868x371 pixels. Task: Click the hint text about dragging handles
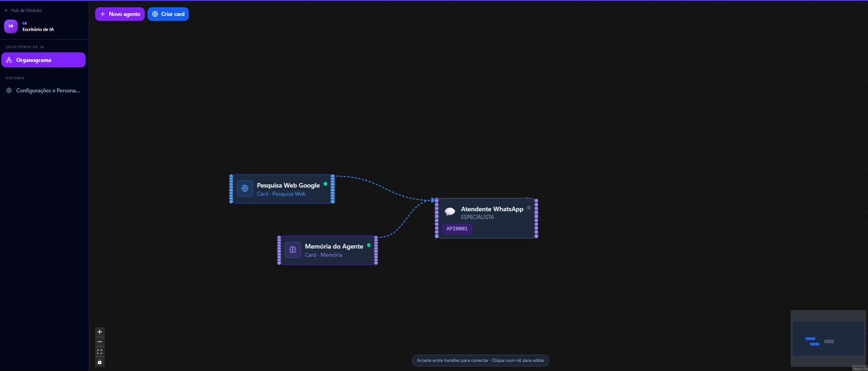[481, 361]
